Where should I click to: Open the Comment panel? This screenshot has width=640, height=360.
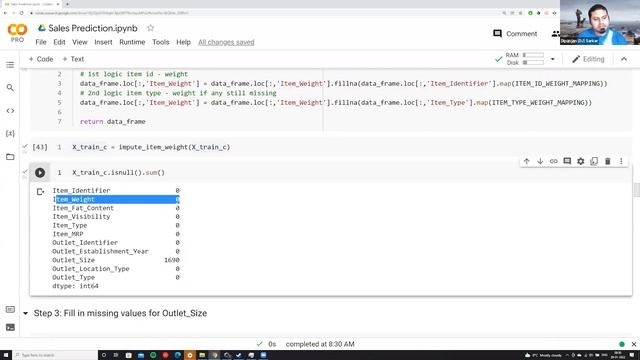coord(515,34)
